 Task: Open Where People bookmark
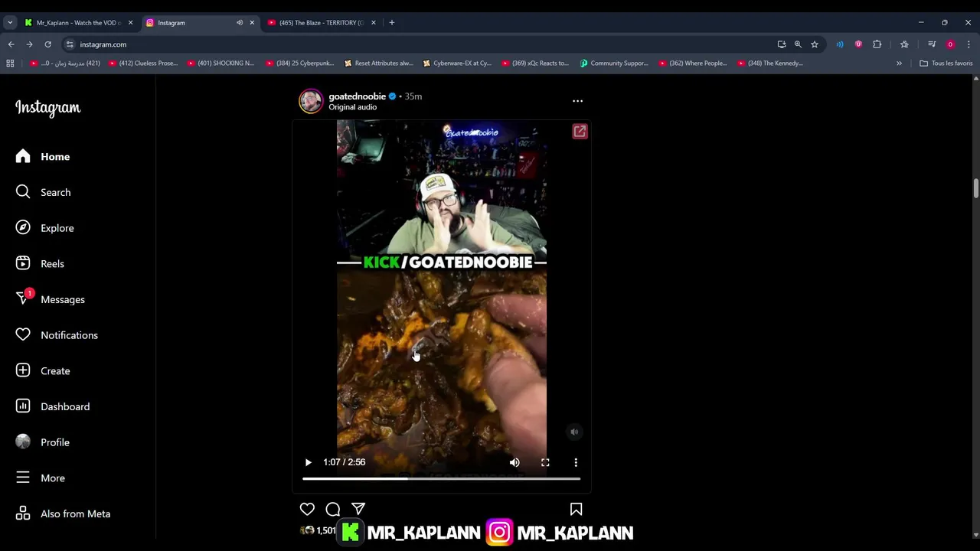pyautogui.click(x=693, y=64)
